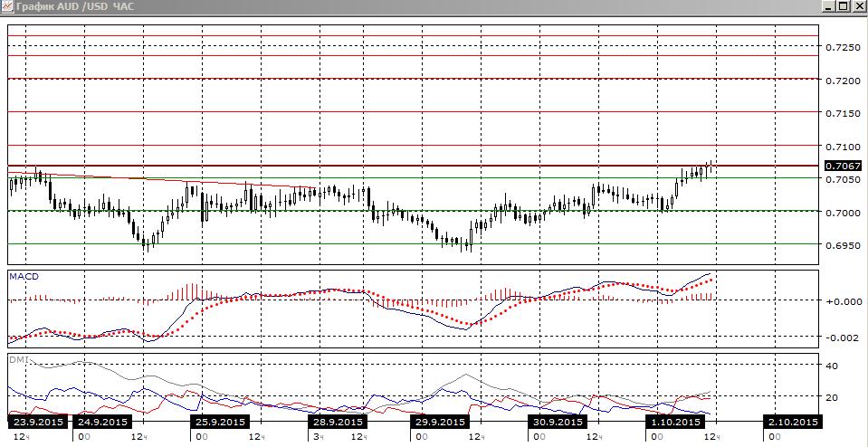
Task: Select the 24.9.2015 date marker
Action: coord(100,422)
